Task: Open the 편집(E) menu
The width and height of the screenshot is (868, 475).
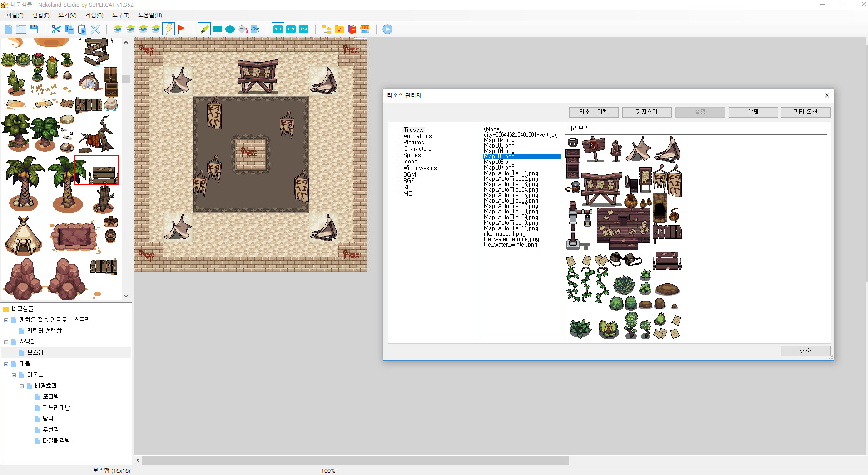Action: click(x=40, y=15)
